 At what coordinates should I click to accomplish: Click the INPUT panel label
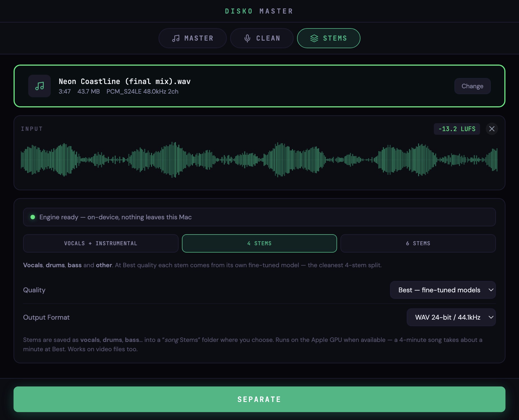(x=32, y=129)
